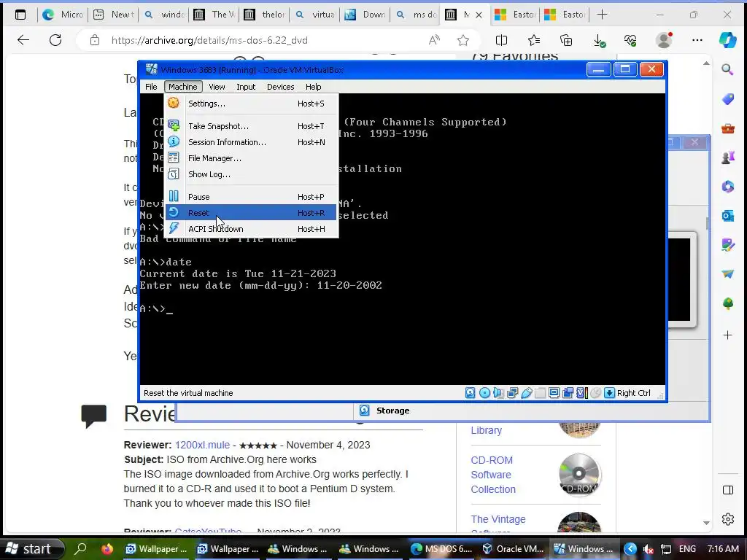The image size is (747, 560).
Task: Click mouse integration status icon
Action: tap(595, 393)
